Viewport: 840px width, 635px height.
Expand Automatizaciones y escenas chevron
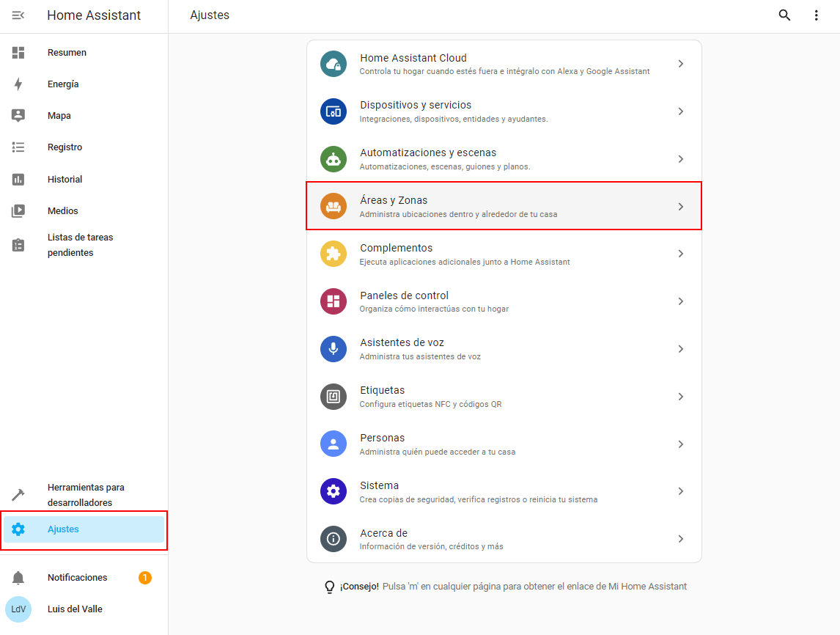click(680, 159)
